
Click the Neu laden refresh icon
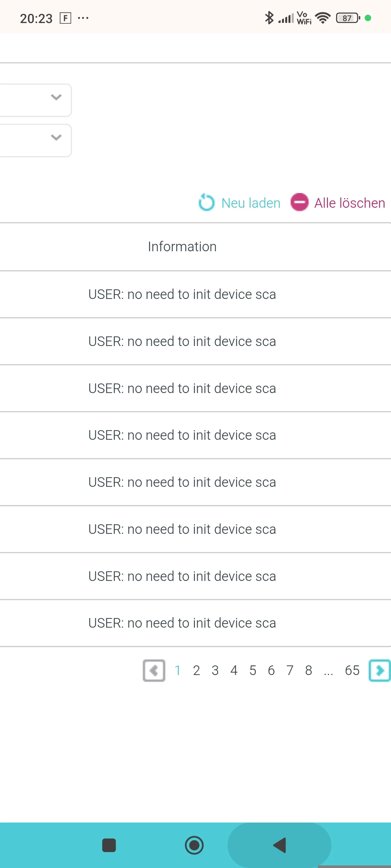(206, 203)
